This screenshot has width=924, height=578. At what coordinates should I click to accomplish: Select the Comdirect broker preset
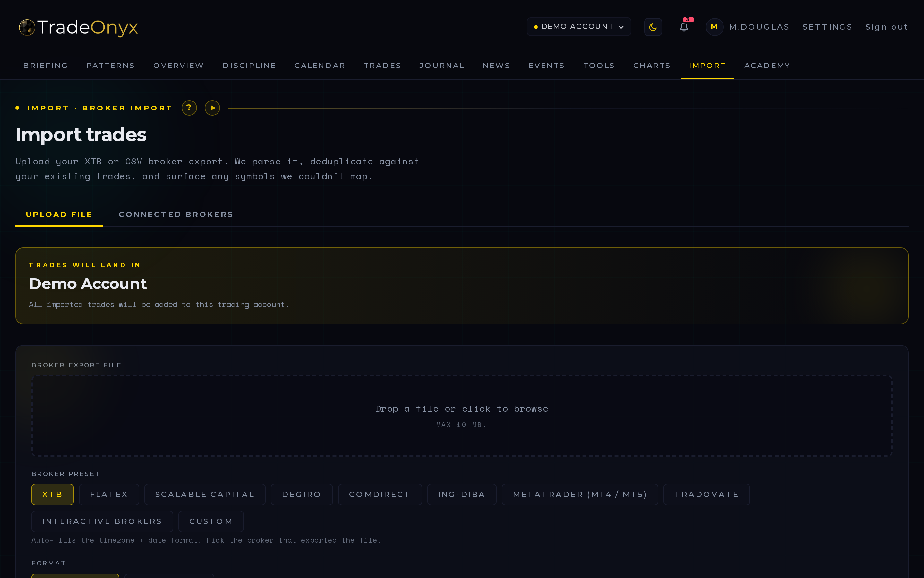pos(380,494)
